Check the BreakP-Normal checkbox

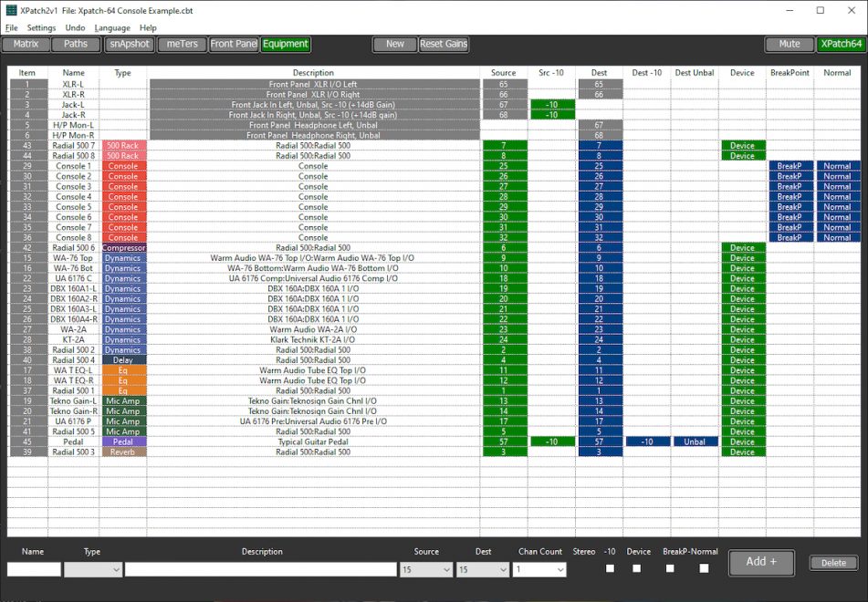[x=704, y=568]
